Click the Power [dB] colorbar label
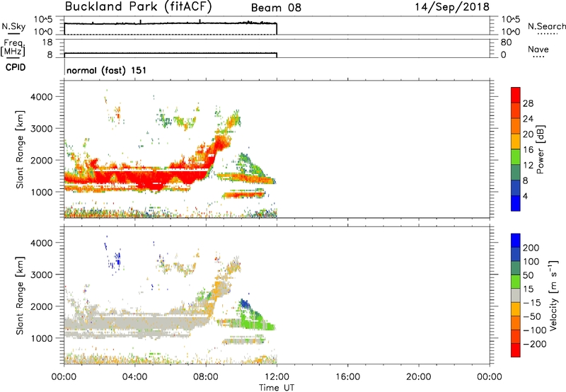566x392 pixels. click(541, 149)
